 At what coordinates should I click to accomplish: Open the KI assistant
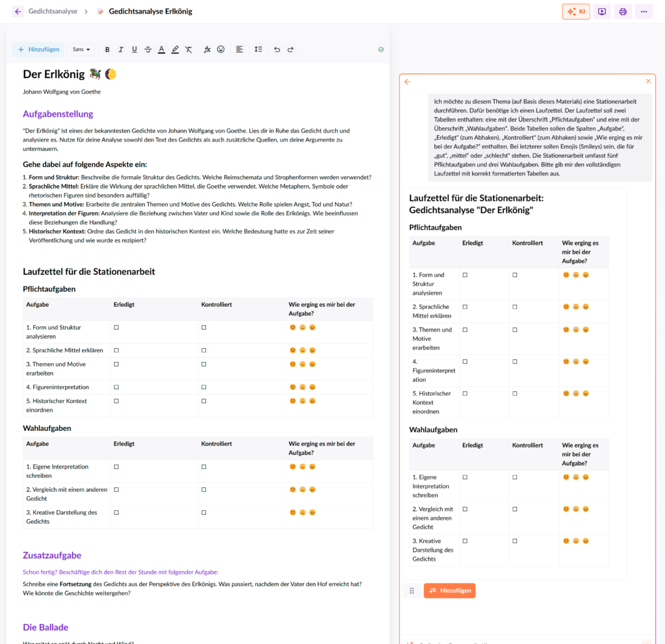(x=575, y=11)
